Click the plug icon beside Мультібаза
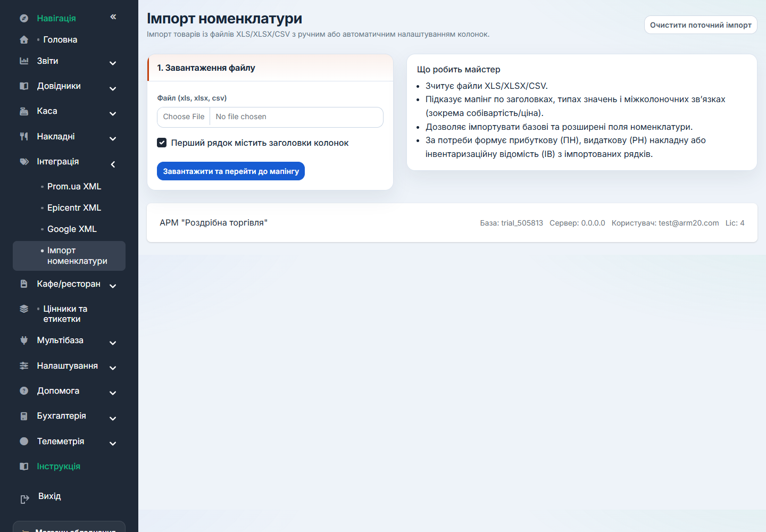 24,340
